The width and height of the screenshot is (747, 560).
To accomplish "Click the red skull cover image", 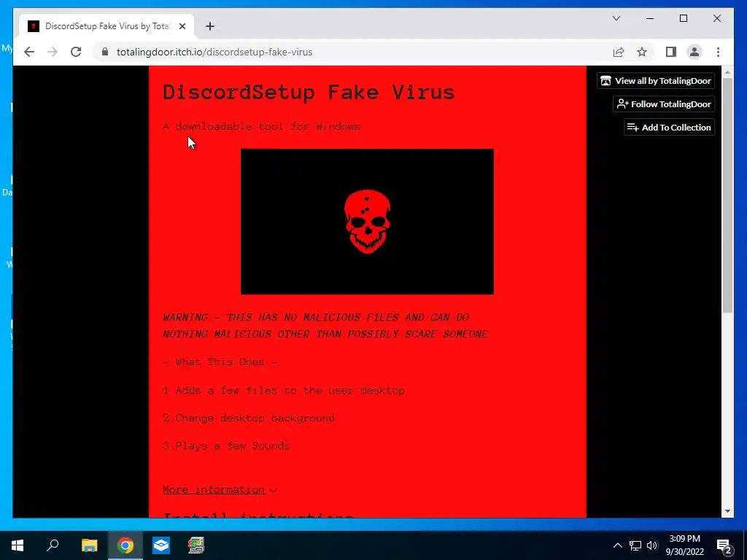I will [x=367, y=222].
